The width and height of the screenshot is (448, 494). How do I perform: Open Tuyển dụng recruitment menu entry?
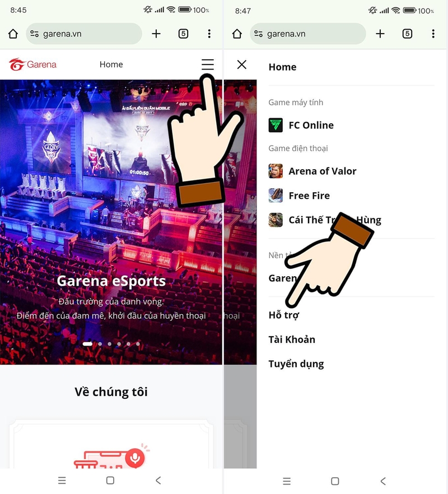pos(296,364)
